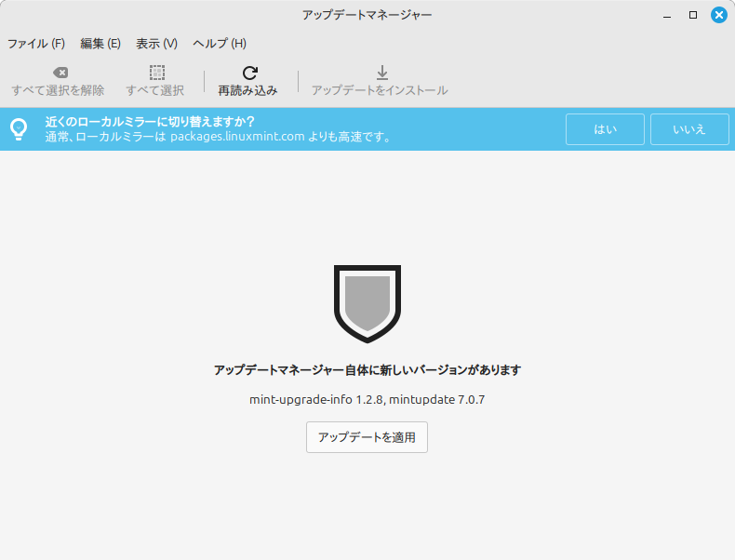Click the 再読み込み refresh icon

pos(250,73)
